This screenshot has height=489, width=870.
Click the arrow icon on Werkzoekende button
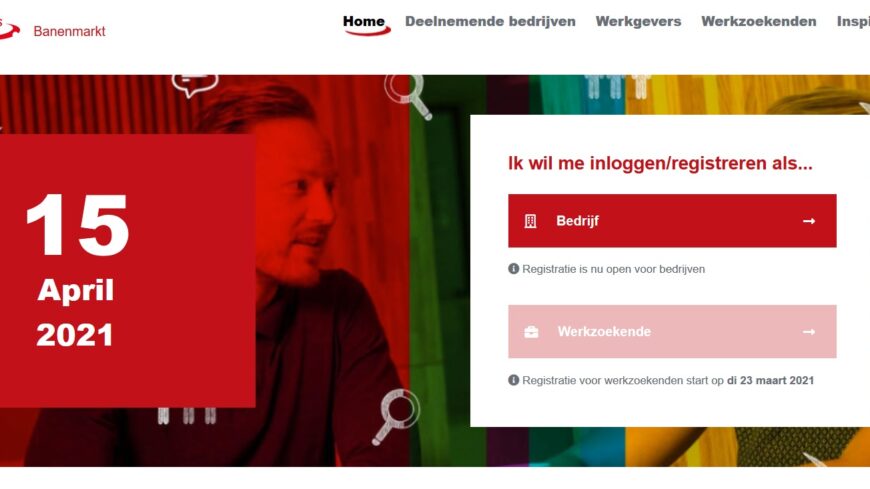809,332
